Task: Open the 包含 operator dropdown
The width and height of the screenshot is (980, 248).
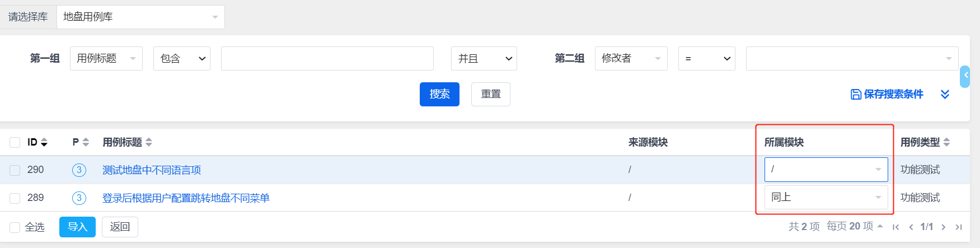Action: (182, 58)
